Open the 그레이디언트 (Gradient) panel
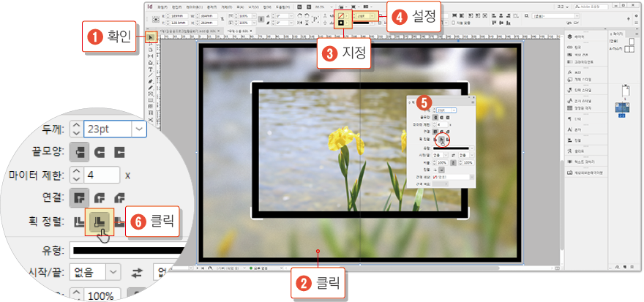The width and height of the screenshot is (644, 302). click(x=580, y=61)
